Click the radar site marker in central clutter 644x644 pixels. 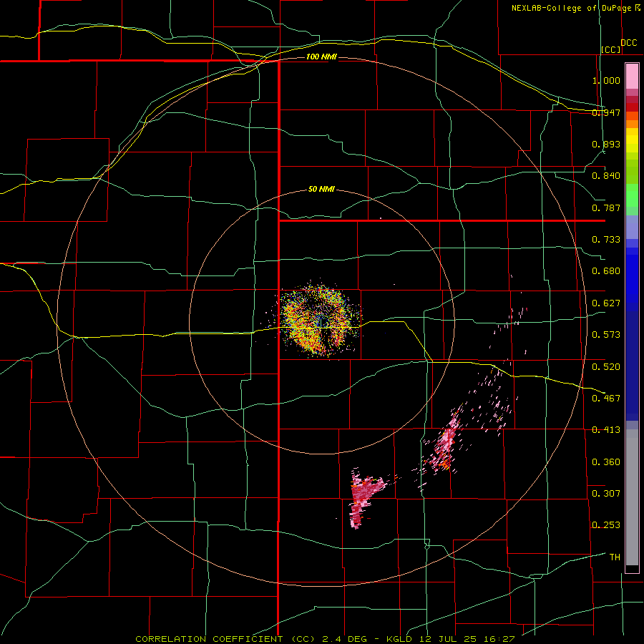pyautogui.click(x=321, y=322)
